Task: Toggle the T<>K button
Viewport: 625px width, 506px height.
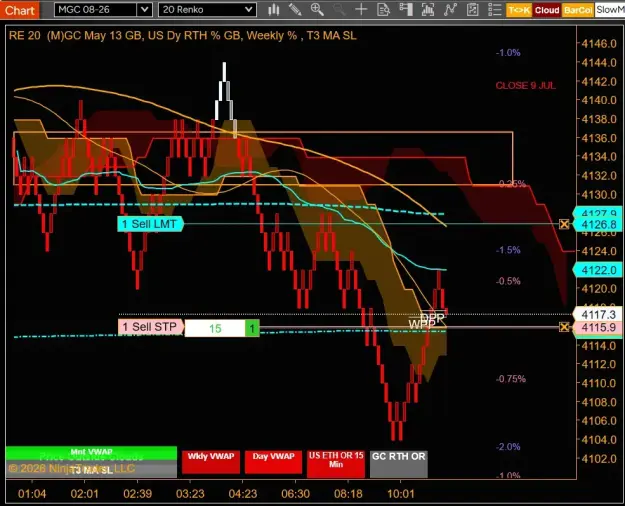Action: point(519,10)
